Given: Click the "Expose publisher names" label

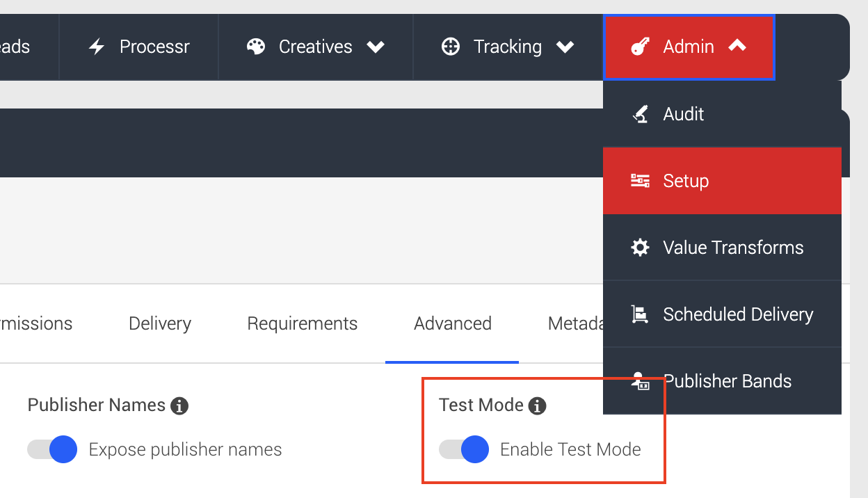Looking at the screenshot, I should [186, 450].
